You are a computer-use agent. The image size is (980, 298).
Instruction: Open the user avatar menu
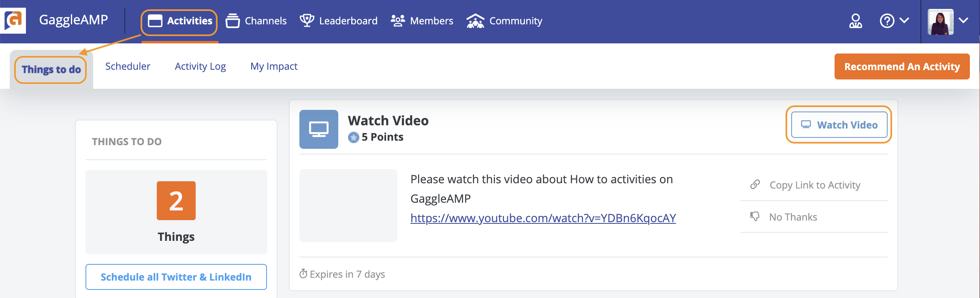pyautogui.click(x=941, y=22)
